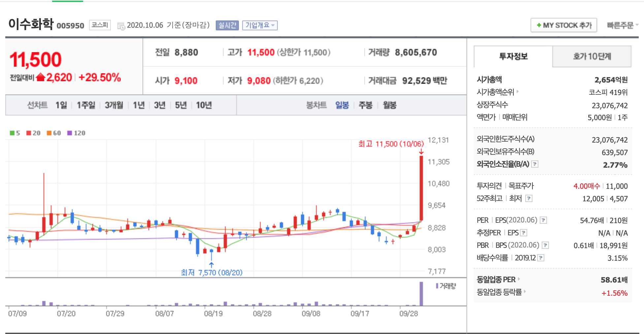Select the 1일 line chart period

61,105
